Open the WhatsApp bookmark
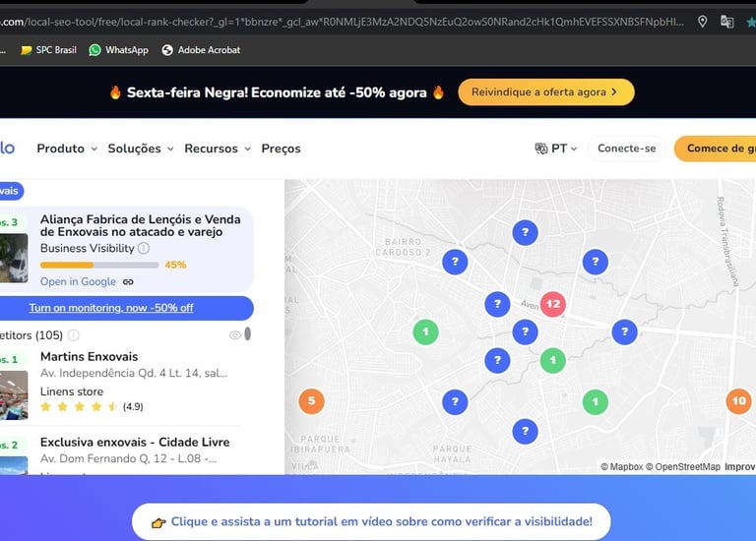Screen dimensions: 756x541 (x=118, y=50)
